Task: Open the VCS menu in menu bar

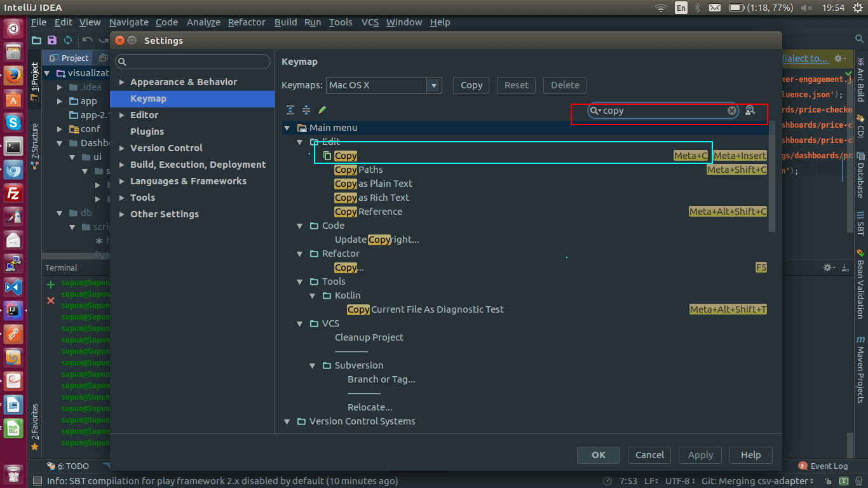Action: [370, 22]
